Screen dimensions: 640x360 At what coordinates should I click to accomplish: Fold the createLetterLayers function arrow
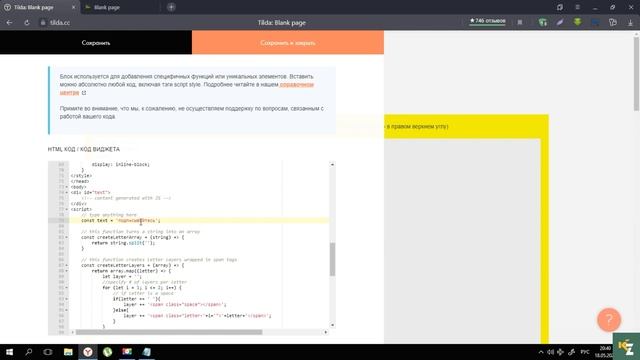coord(67,265)
